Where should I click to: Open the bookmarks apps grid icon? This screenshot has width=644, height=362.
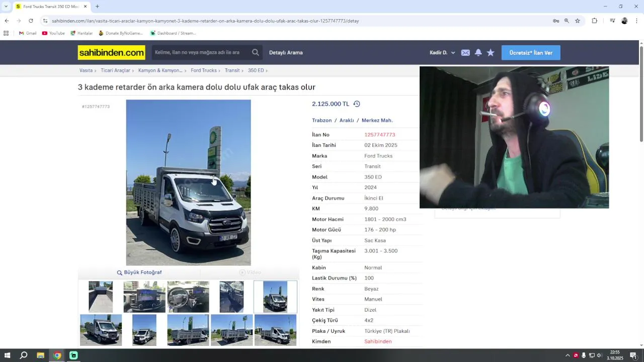point(6,33)
